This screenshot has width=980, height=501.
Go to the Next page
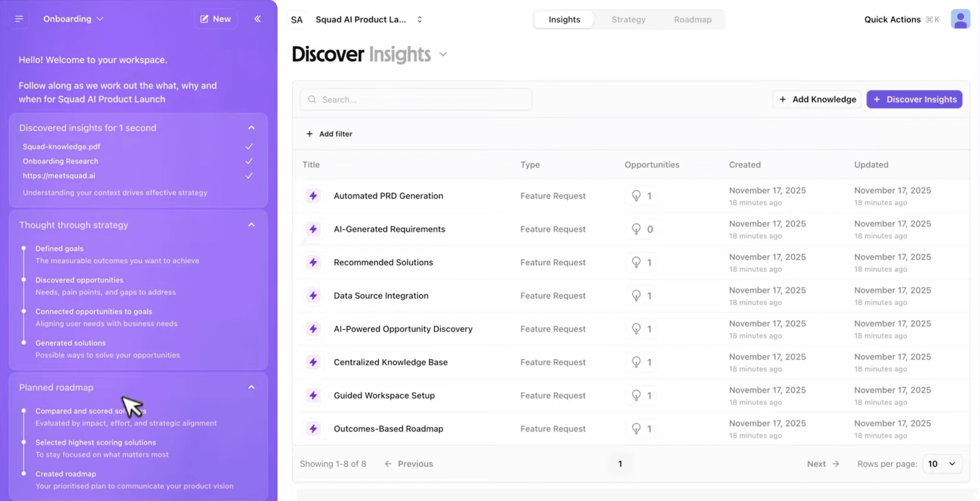pos(823,464)
